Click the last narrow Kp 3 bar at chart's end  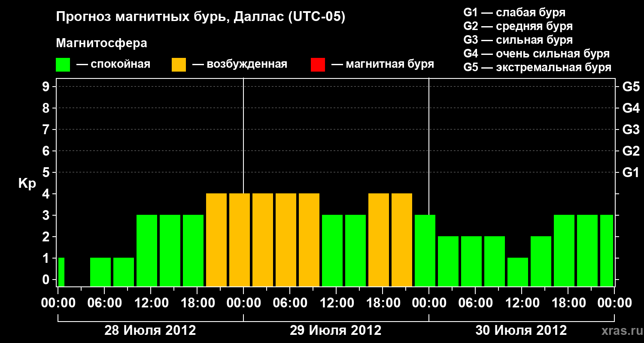click(607, 250)
